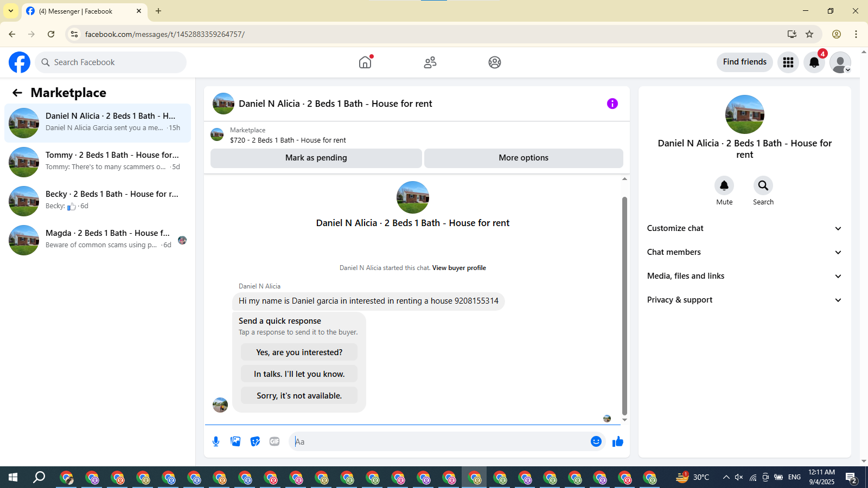The image size is (868, 488).
Task: Click the chat scrollbar thumb
Action: [x=624, y=306]
